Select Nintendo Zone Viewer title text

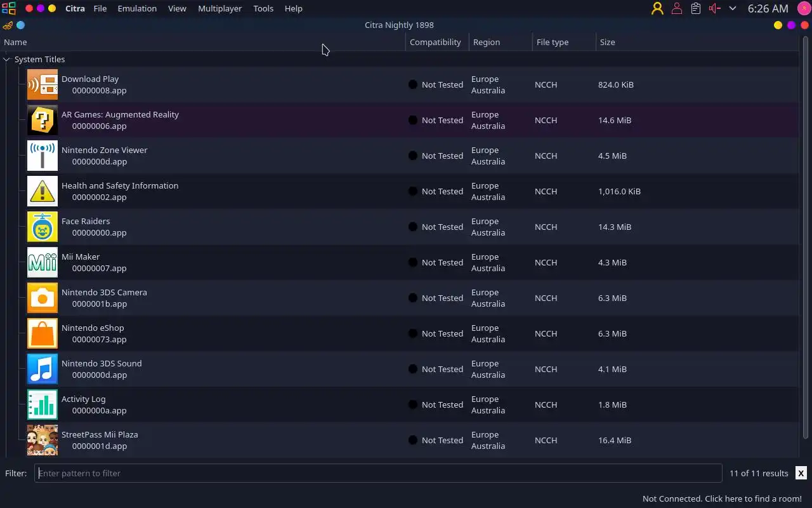point(104,150)
